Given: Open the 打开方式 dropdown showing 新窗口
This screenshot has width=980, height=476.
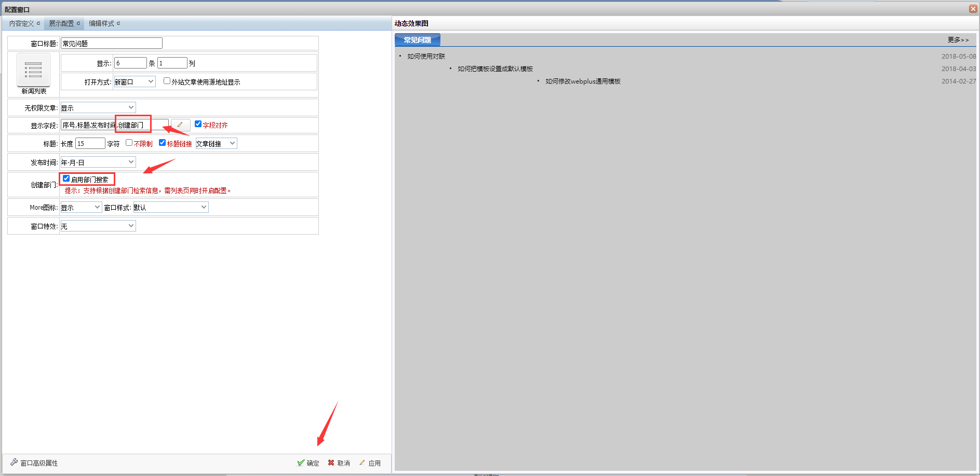Looking at the screenshot, I should [x=134, y=82].
